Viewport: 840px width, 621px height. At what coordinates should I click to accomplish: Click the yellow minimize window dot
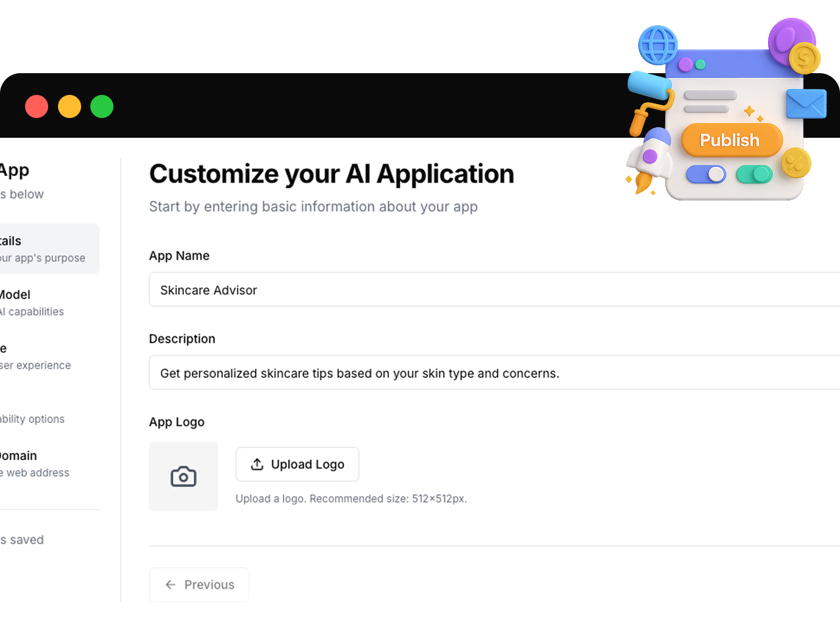pos(69,106)
